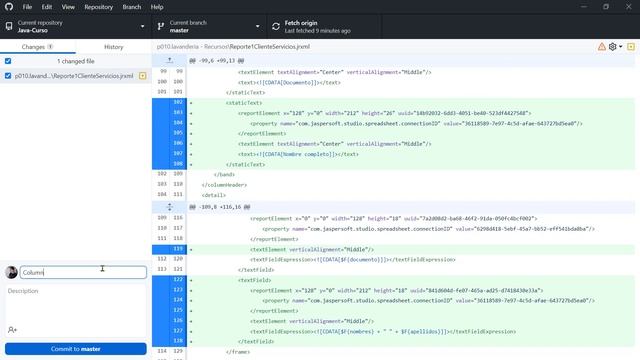Screen dimensions: 640x360
Task: Click the current branch icon
Action: [x=161, y=27]
